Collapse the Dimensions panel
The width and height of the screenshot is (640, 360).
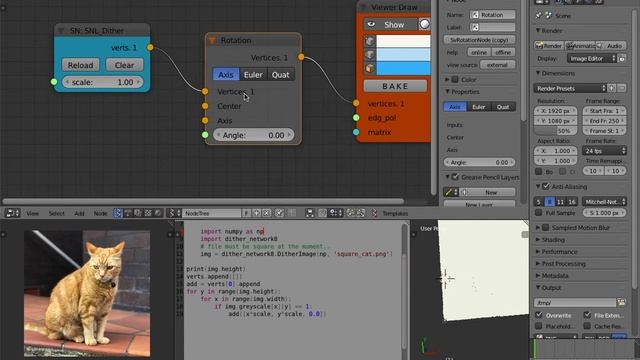coord(558,73)
